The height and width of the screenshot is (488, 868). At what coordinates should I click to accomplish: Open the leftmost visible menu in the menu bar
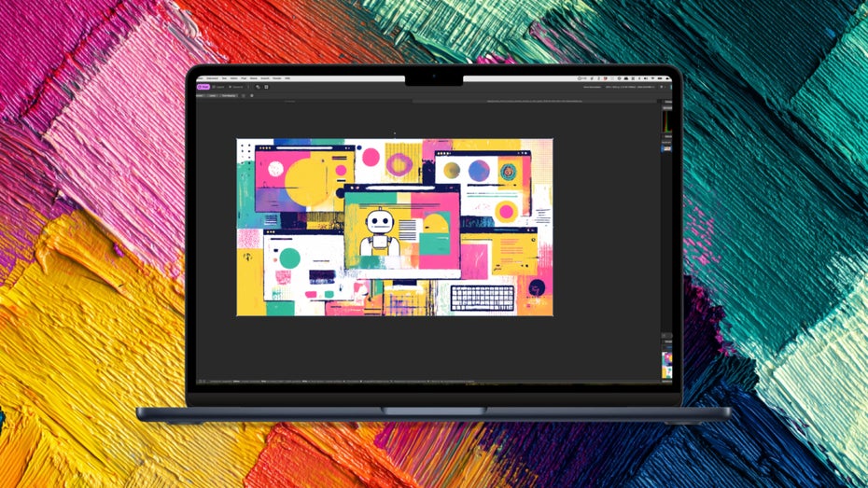(x=199, y=78)
